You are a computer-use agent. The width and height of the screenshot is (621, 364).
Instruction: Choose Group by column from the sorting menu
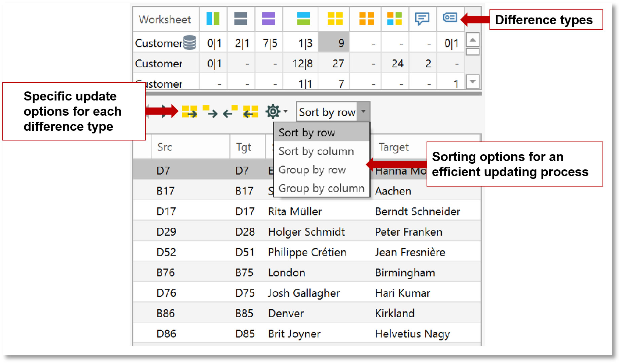[x=322, y=188]
